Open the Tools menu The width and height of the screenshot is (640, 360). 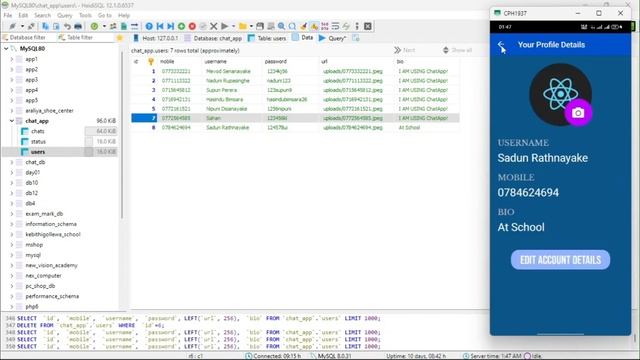85,15
